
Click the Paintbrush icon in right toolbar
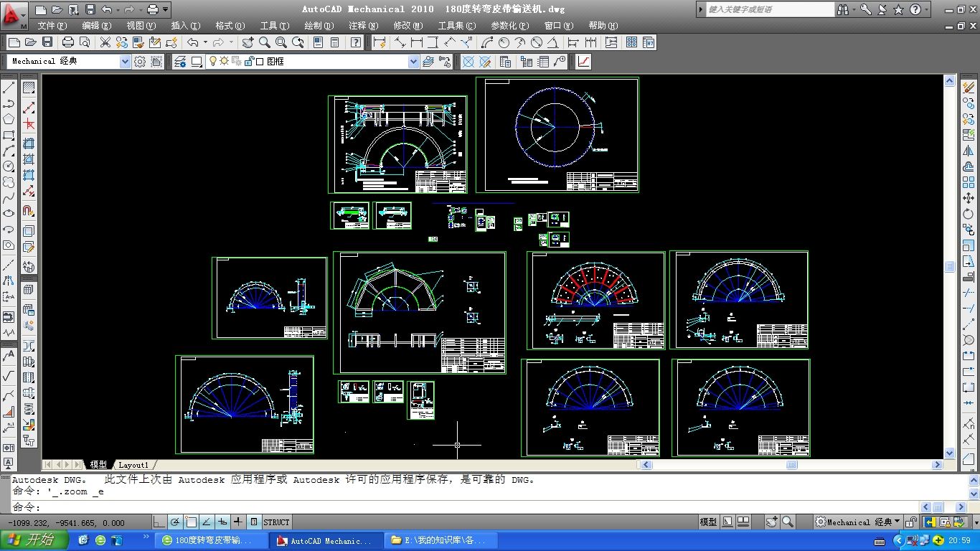969,88
